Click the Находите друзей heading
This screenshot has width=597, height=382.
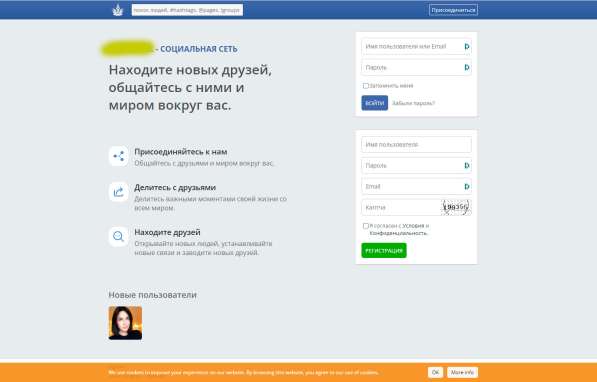pyautogui.click(x=167, y=232)
